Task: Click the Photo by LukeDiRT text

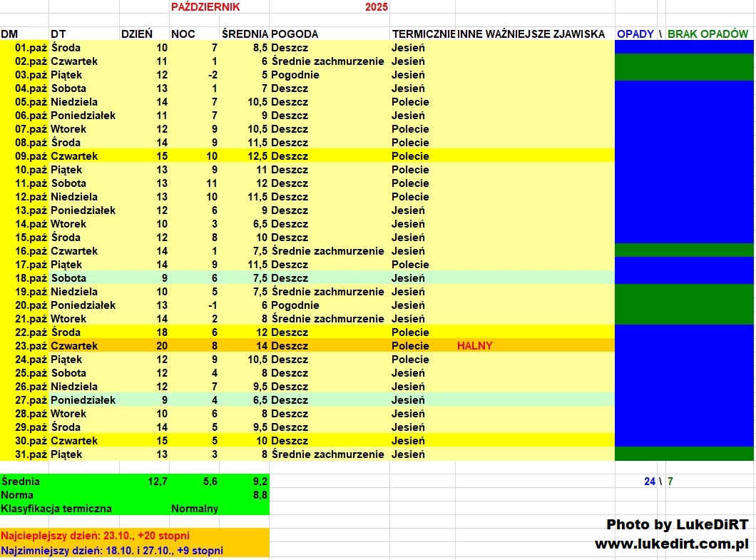Action: pos(677,525)
